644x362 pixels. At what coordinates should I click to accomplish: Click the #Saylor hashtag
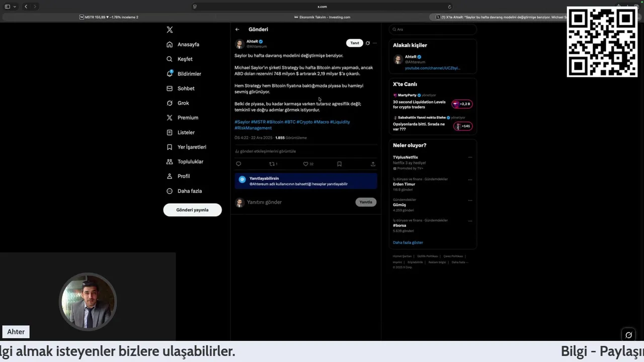tap(242, 122)
